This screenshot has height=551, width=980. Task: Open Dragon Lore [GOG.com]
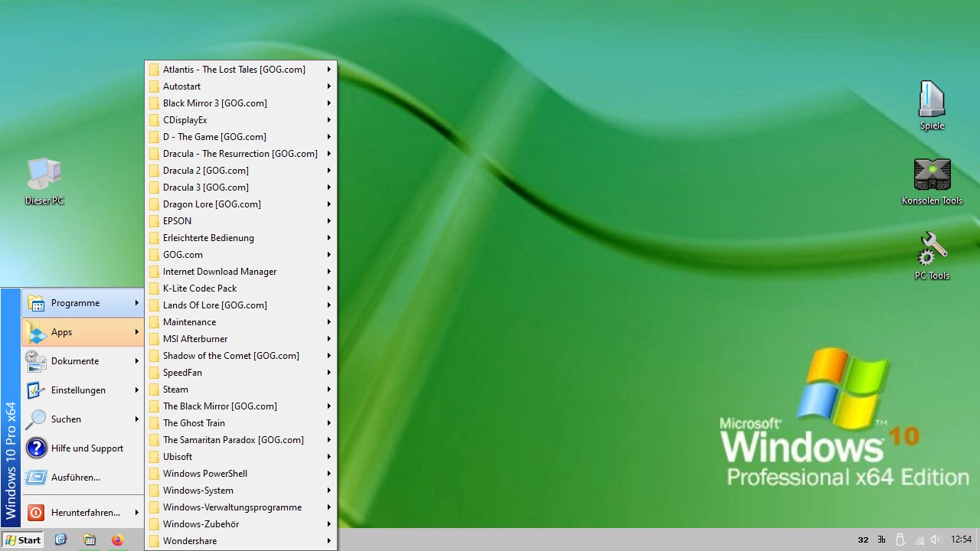coord(240,204)
